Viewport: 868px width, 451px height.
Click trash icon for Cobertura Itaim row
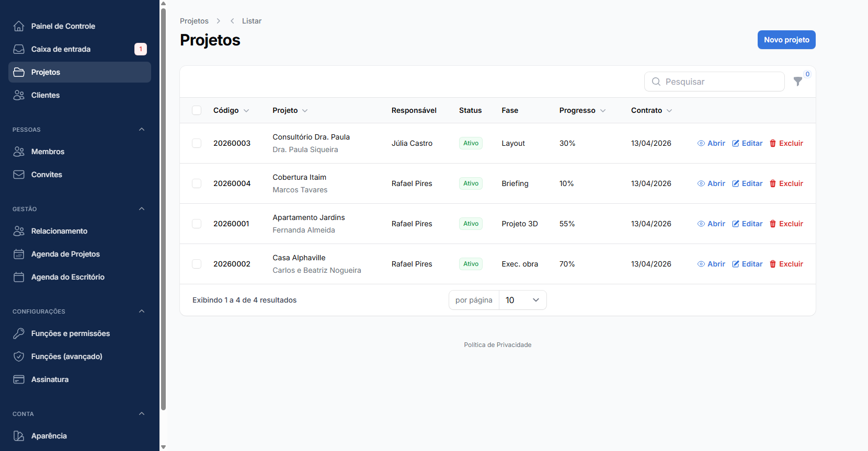click(x=773, y=183)
